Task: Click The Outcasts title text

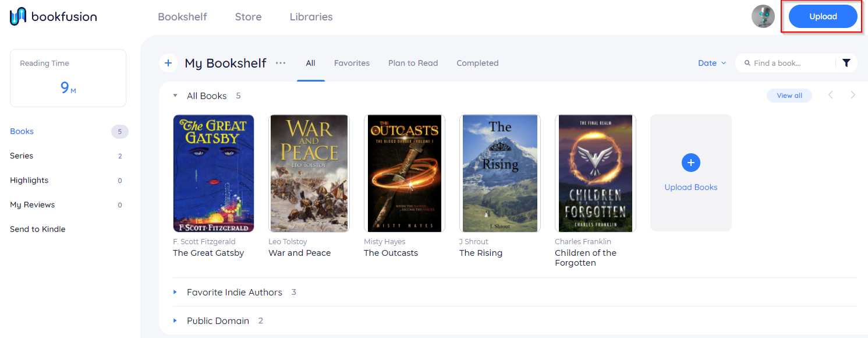Action: tap(391, 253)
